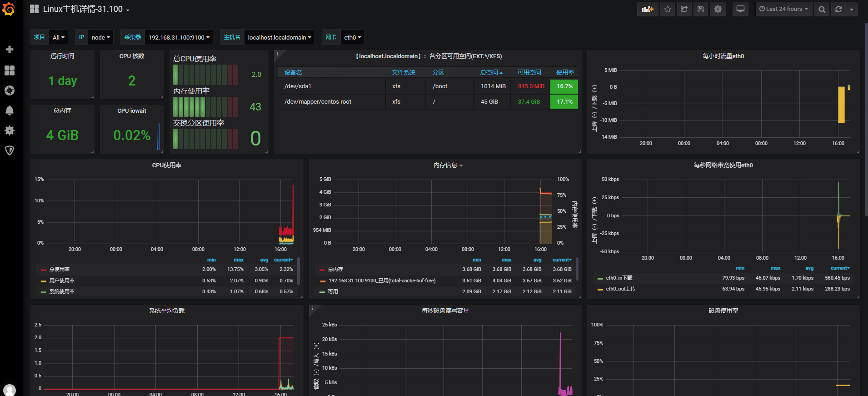
Task: Toggle the 可用 legend series
Action: click(333, 292)
